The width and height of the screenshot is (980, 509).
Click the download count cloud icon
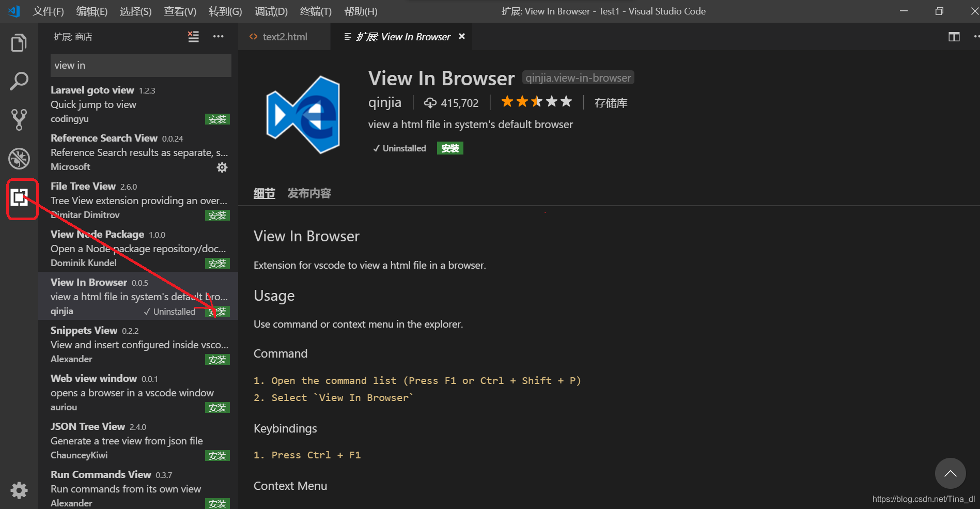coord(430,103)
